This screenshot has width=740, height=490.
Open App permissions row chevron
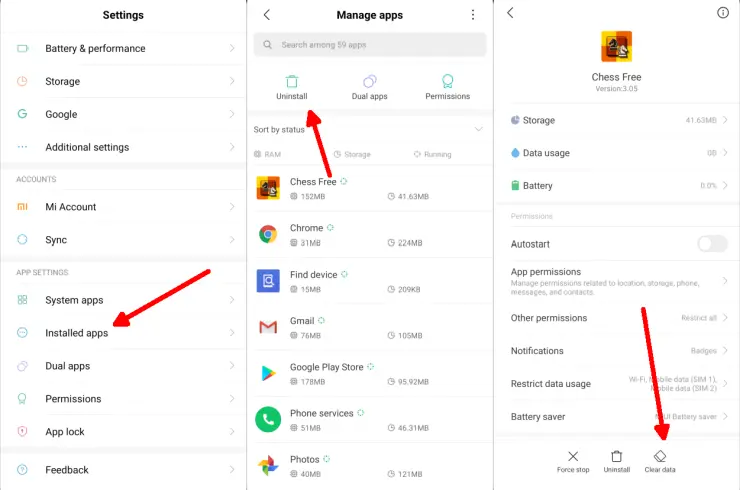pos(725,281)
